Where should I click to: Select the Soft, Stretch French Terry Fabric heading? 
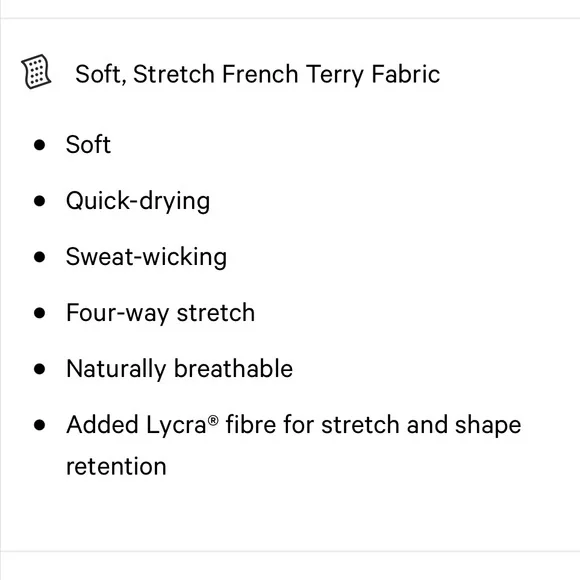(x=257, y=74)
